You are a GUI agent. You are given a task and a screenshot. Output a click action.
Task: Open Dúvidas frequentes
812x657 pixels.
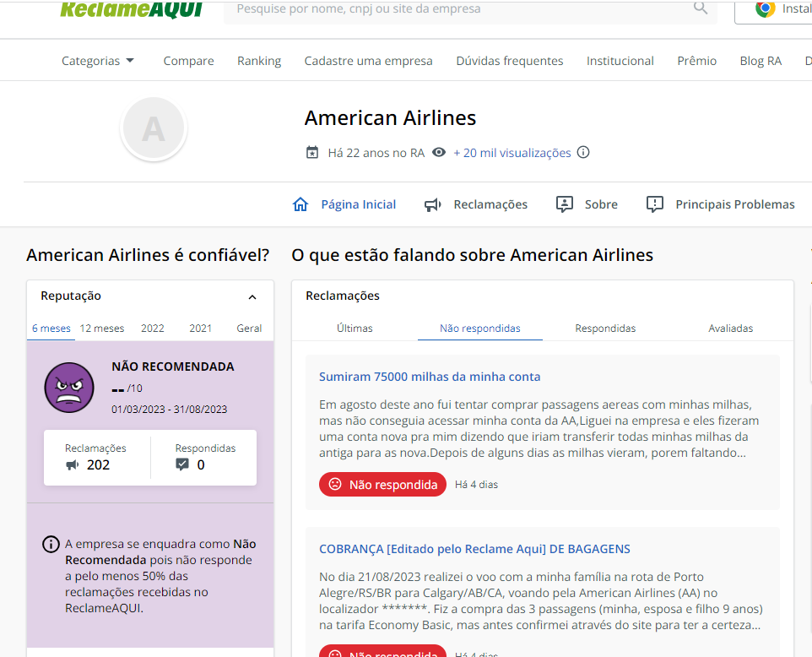point(510,61)
